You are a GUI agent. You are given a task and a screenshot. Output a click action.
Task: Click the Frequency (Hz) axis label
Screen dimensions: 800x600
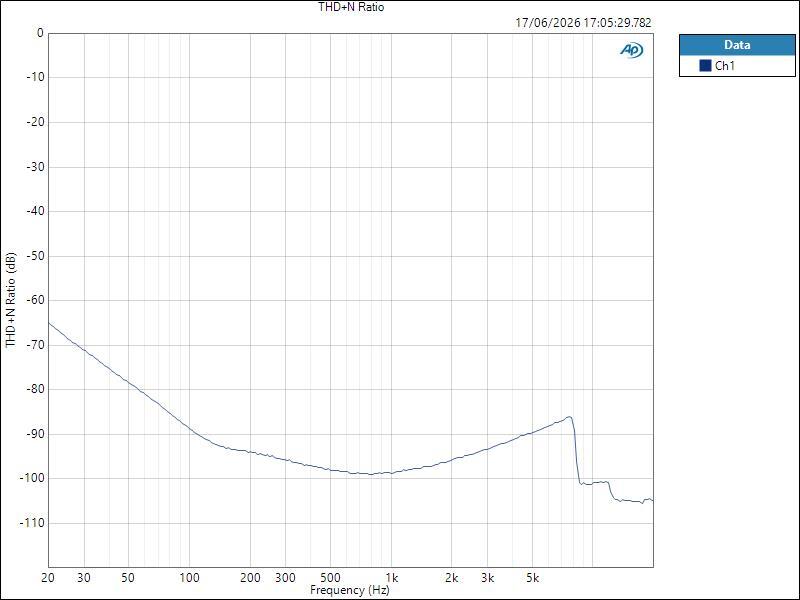click(350, 590)
